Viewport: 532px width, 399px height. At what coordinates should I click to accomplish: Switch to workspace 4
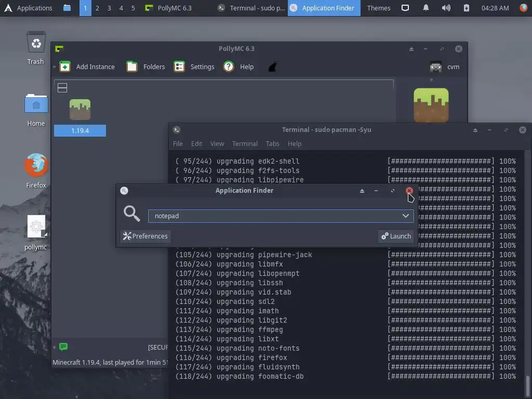pos(121,8)
